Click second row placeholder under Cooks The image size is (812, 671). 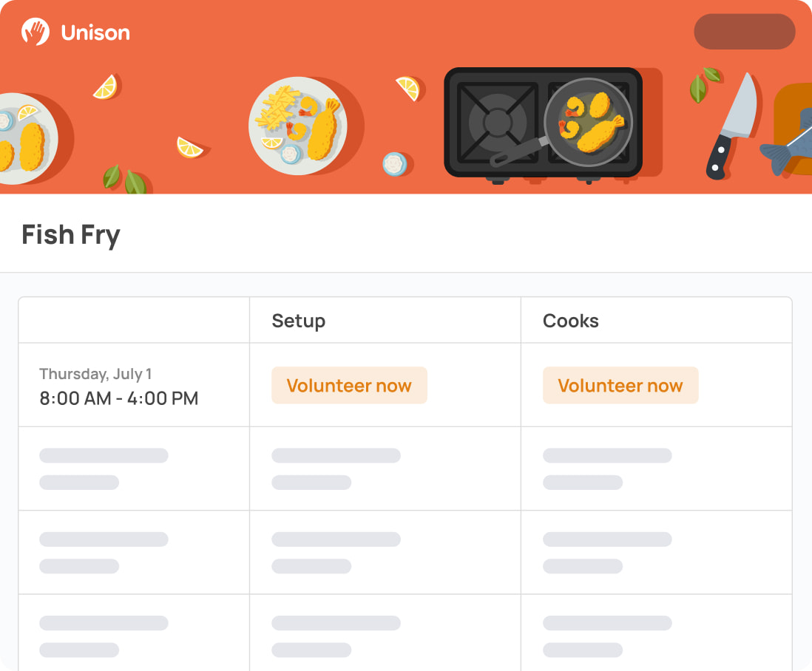click(607, 469)
